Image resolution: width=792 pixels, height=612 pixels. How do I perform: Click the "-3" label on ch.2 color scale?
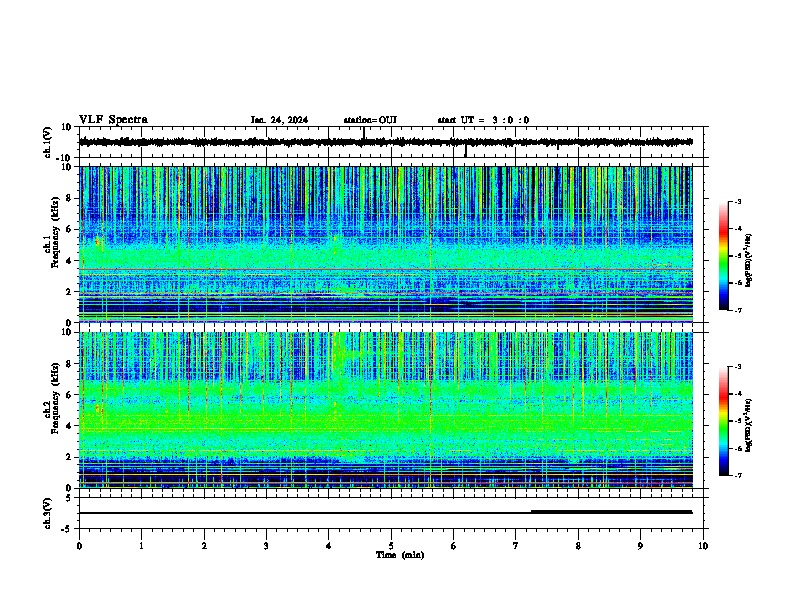(737, 367)
